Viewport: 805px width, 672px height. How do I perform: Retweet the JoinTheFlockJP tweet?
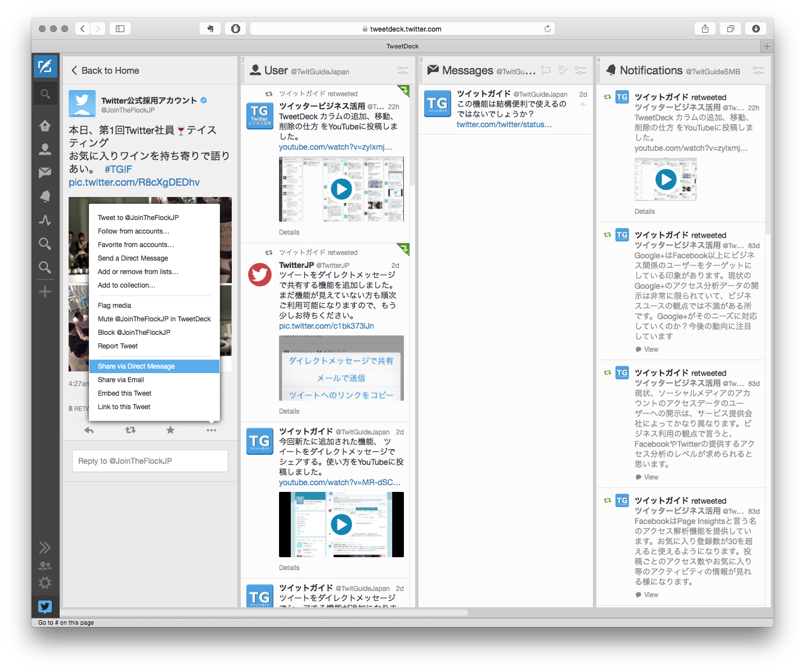131,430
